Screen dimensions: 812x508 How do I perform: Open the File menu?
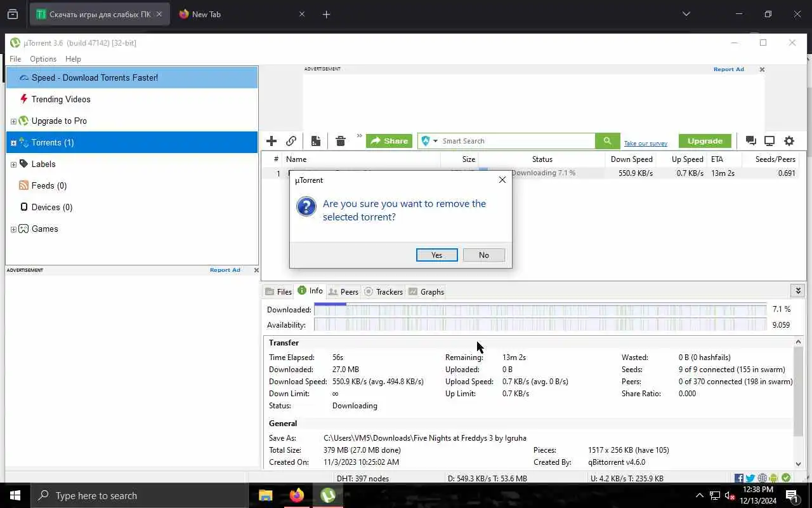(15, 59)
